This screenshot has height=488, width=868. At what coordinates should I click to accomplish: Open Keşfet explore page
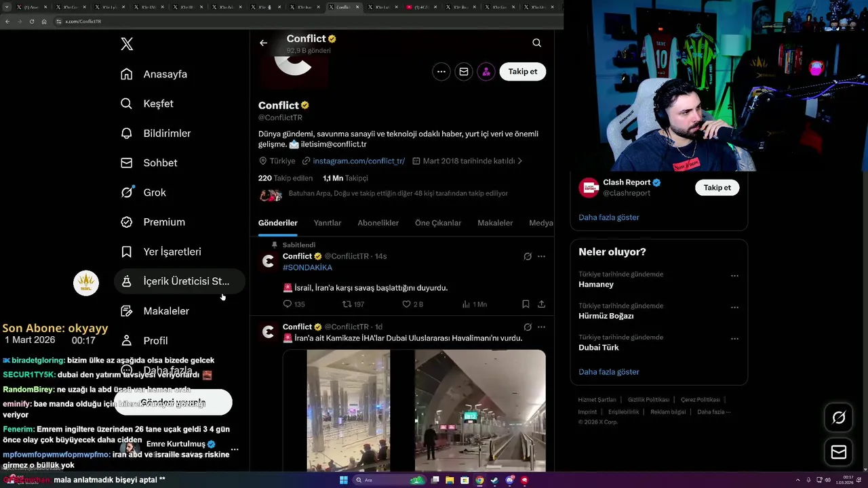[147, 104]
